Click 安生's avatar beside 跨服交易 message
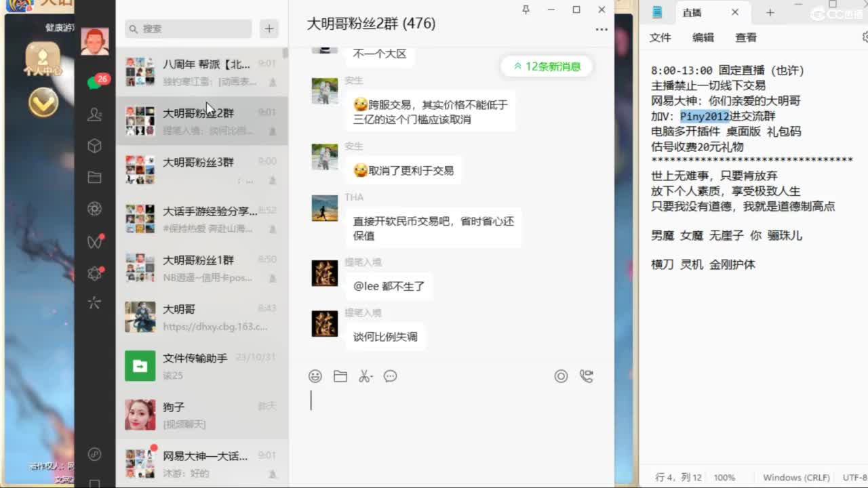Viewport: 868px width, 488px height. coord(325,91)
